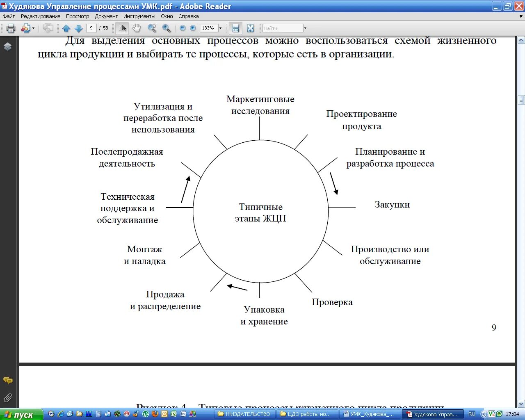Viewport: 525px width, 420px height.
Task: Open the Attachments paperclip panel
Action: [x=7, y=397]
